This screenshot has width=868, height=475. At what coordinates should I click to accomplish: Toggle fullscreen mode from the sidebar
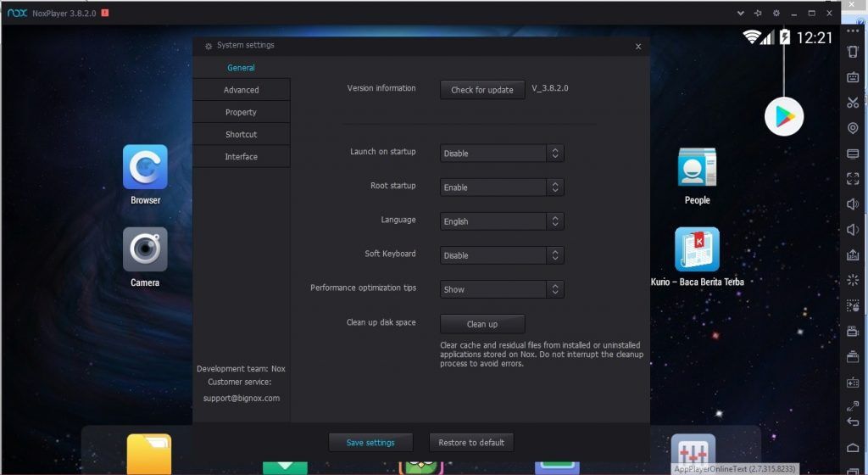click(853, 178)
